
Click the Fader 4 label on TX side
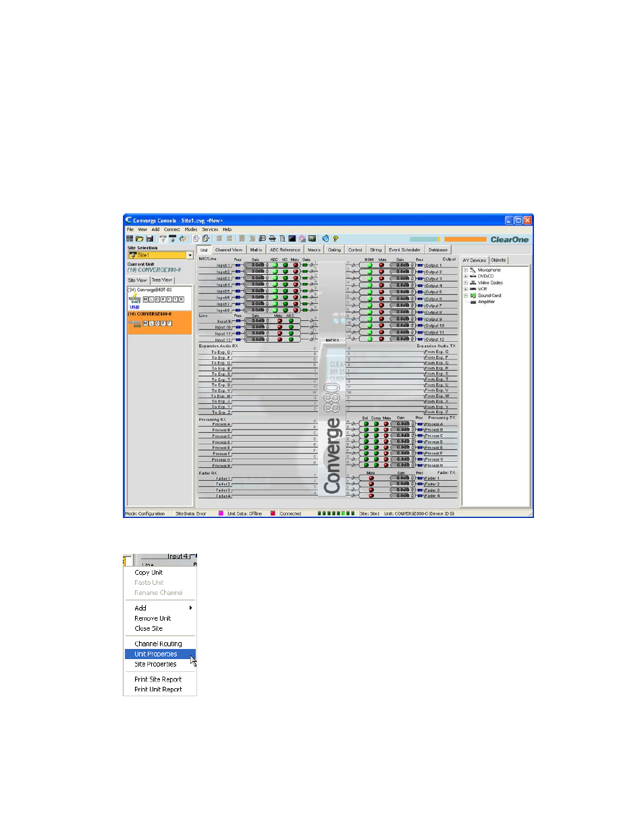click(432, 496)
